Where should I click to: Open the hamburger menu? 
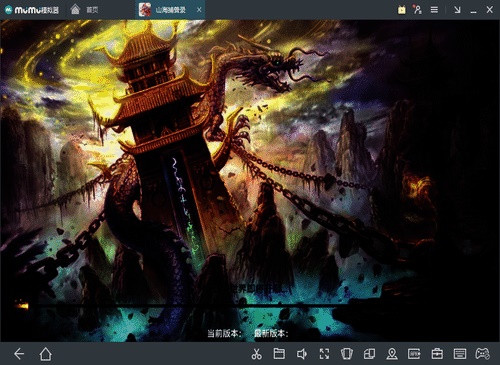point(434,10)
